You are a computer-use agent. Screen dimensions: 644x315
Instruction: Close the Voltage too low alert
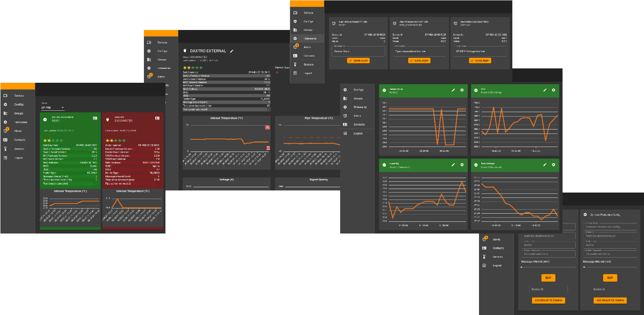click(480, 61)
